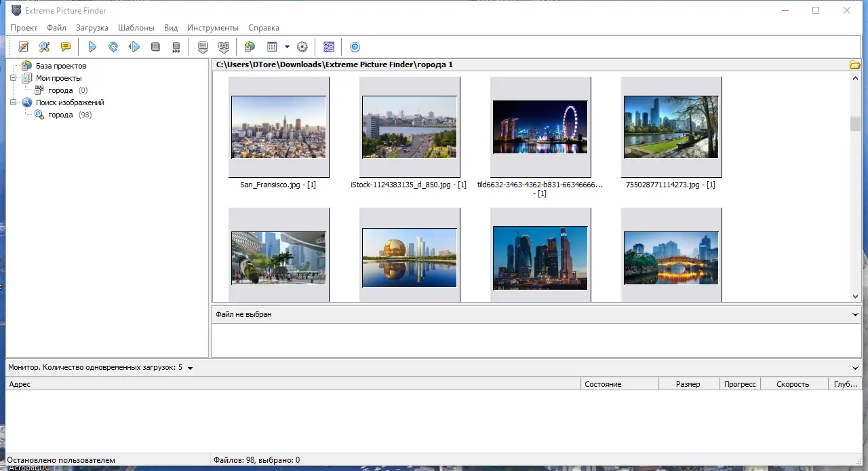Viewport: 868px width, 471px height.
Task: Open project properties wrench icon
Action: click(44, 47)
